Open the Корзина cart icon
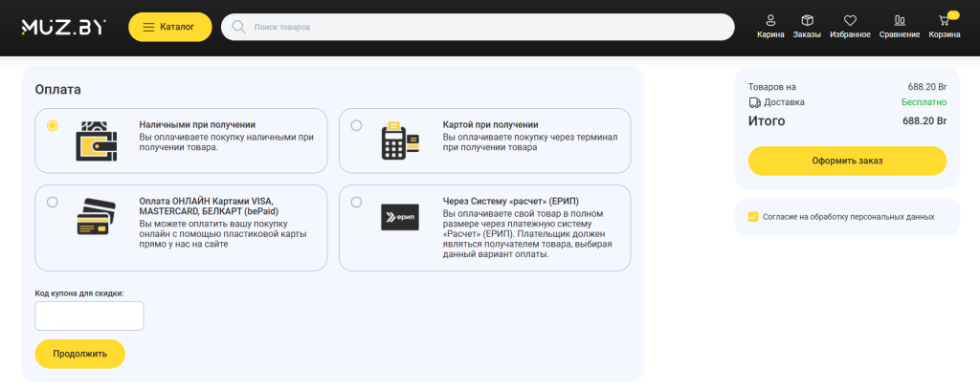Image resolution: width=980 pixels, height=390 pixels. tap(944, 20)
